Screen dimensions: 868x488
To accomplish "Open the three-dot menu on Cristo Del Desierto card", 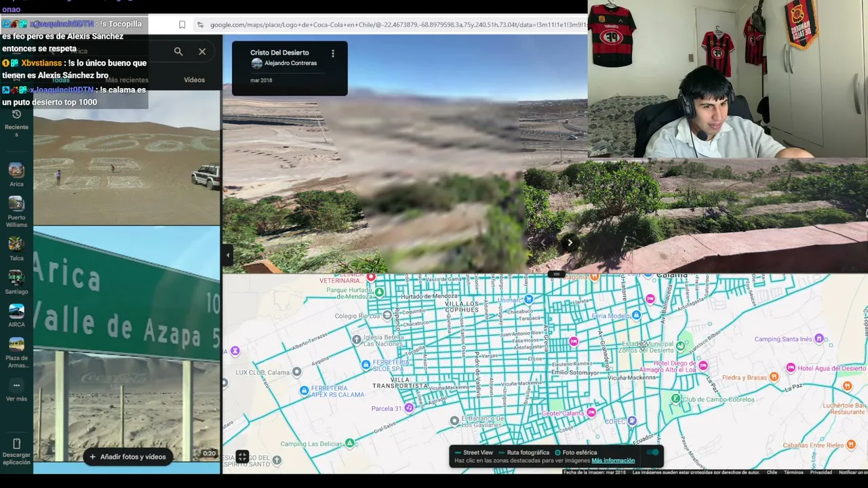I will pyautogui.click(x=332, y=54).
